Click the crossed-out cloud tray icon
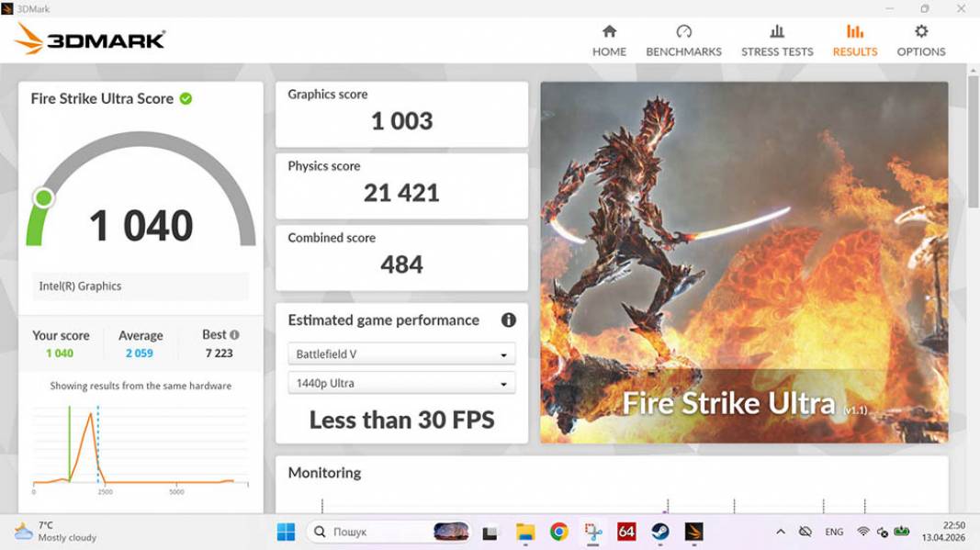The width and height of the screenshot is (980, 550). (805, 532)
